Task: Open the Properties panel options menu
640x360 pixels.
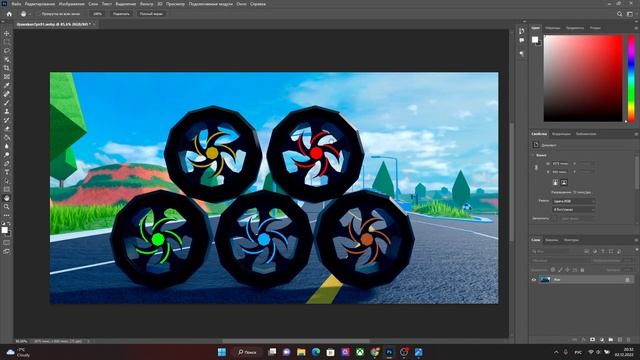Action: click(x=636, y=134)
